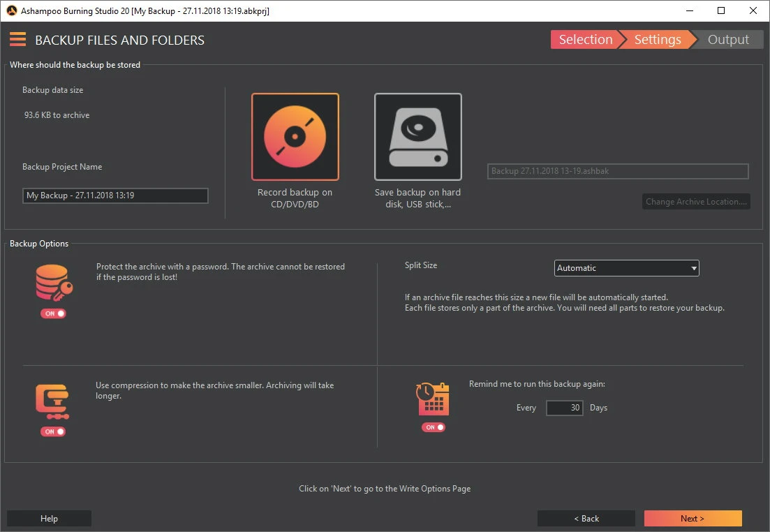Select the Record backup on CD/DVD/BD disc icon
The image size is (770, 532).
(295, 137)
